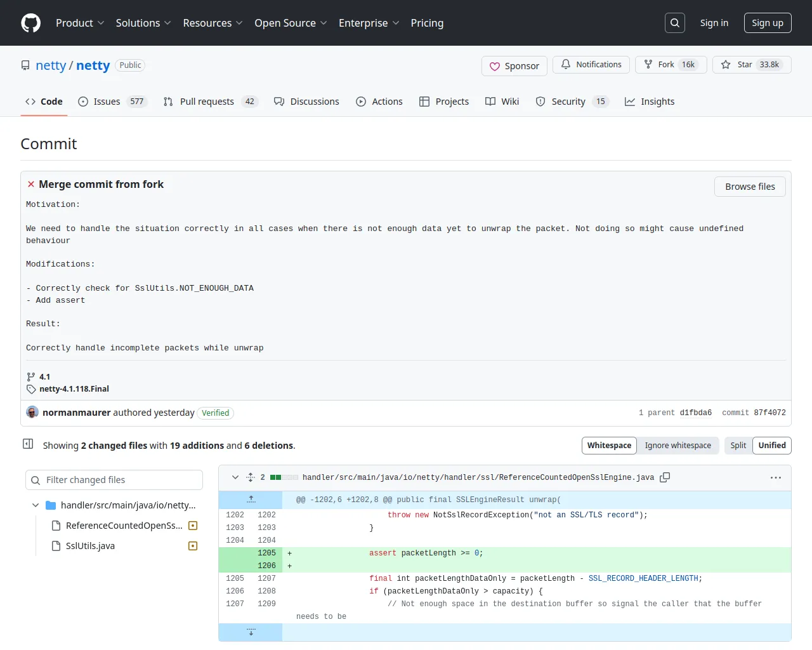812x650 pixels.
Task: Expand all diff lines icon
Action: (x=251, y=477)
